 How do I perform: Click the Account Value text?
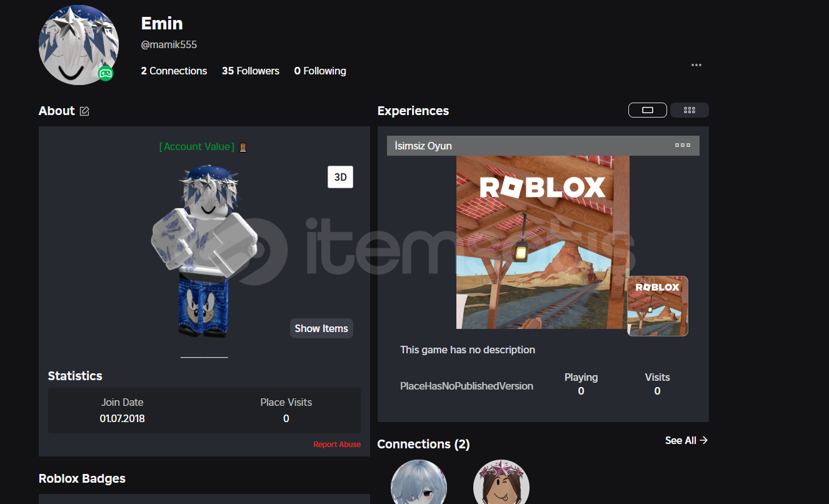click(197, 146)
